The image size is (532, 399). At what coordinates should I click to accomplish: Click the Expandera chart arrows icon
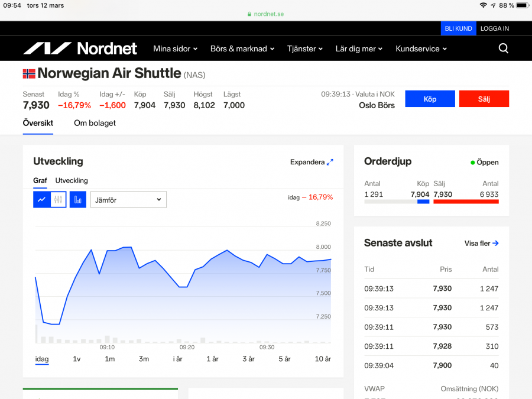(x=330, y=162)
